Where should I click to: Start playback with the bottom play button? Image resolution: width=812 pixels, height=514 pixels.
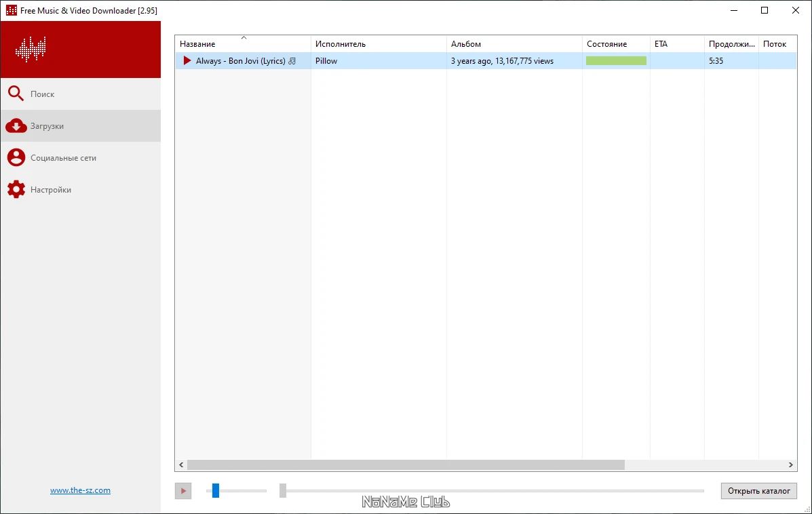(182, 491)
